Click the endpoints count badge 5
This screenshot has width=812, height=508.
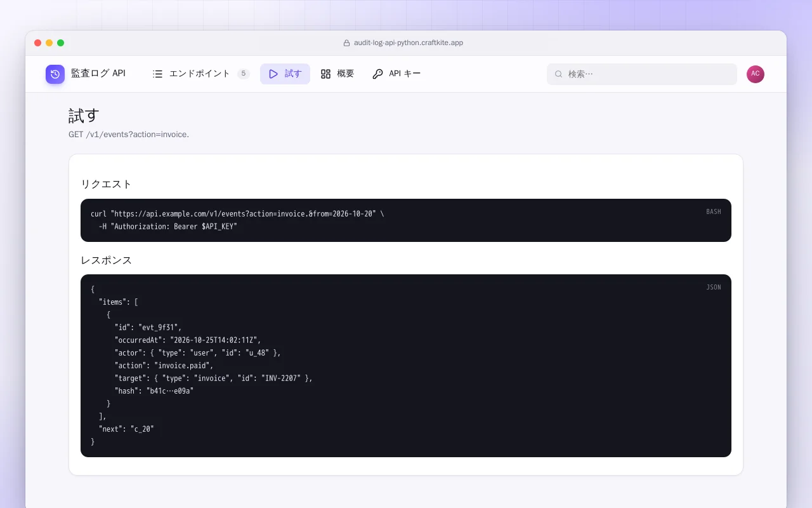(244, 74)
